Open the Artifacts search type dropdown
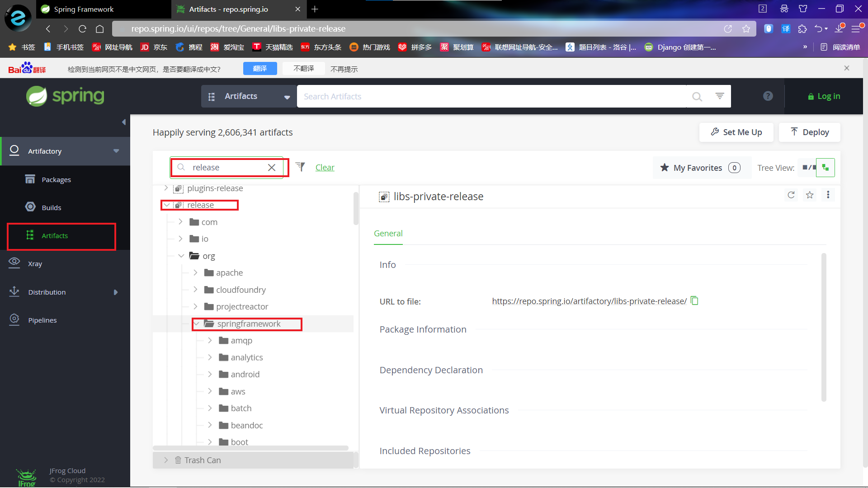The width and height of the screenshot is (868, 488). (249, 96)
